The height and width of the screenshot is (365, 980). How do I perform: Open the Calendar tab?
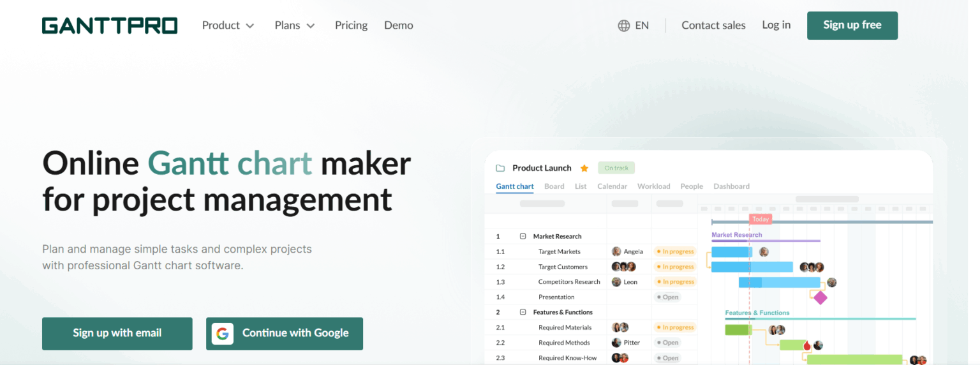pyautogui.click(x=612, y=186)
